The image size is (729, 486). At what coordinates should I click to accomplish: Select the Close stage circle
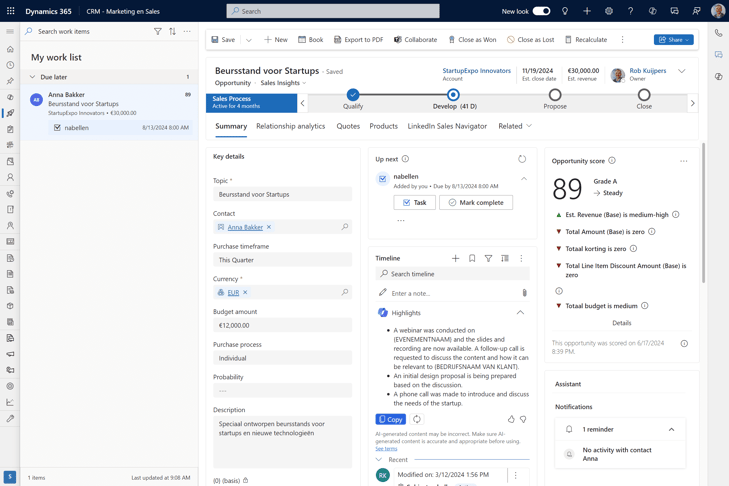click(644, 95)
